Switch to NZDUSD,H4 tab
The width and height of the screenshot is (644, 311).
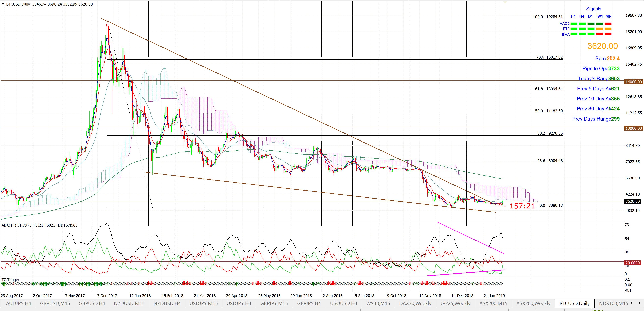pyautogui.click(x=167, y=303)
